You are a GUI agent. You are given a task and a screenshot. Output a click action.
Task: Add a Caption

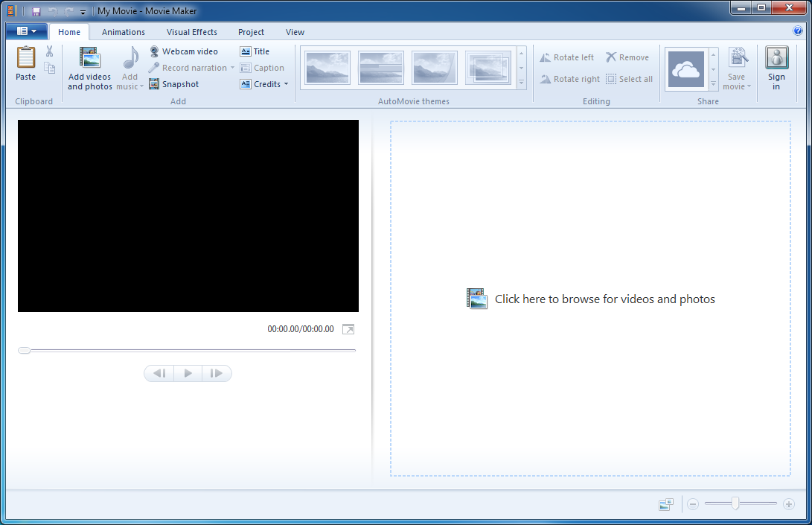tap(262, 68)
